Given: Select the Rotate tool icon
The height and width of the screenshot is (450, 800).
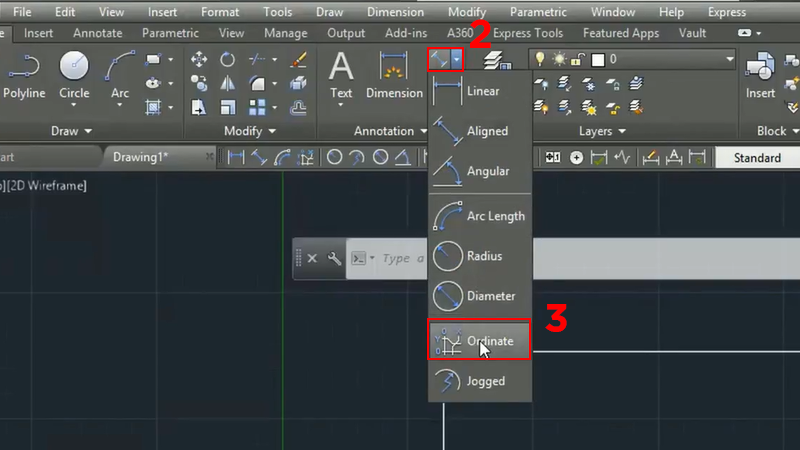Looking at the screenshot, I should (x=228, y=59).
